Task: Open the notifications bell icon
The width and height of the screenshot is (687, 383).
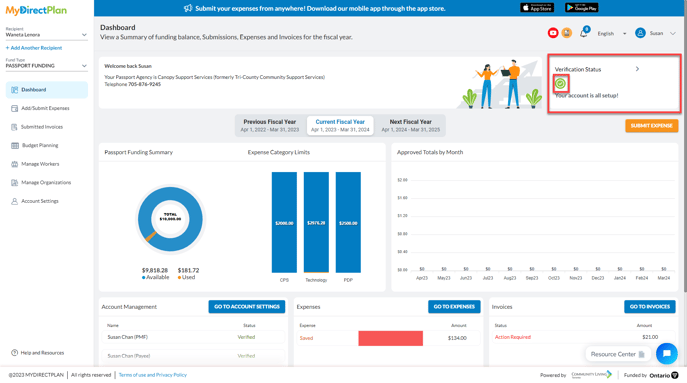Action: [584, 33]
